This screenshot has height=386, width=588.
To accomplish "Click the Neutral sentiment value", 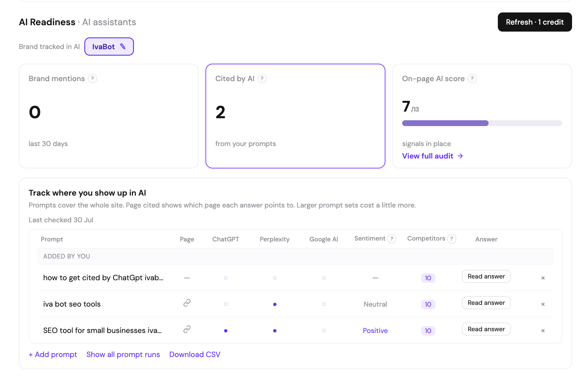I will (x=375, y=304).
